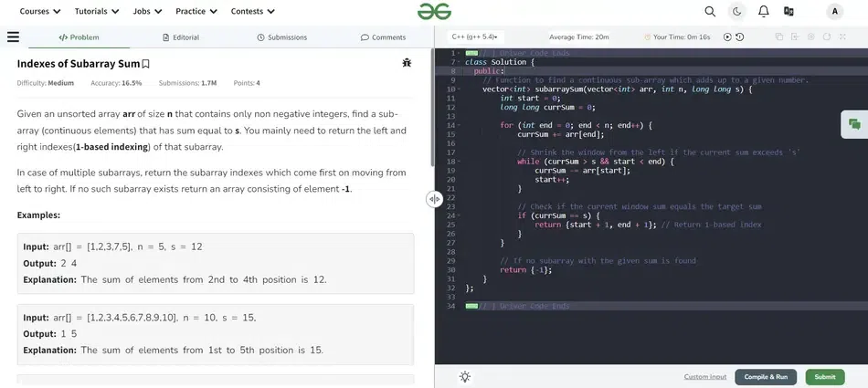This screenshot has width=868, height=388.
Task: Click code line 8 public:
Action: tap(489, 71)
